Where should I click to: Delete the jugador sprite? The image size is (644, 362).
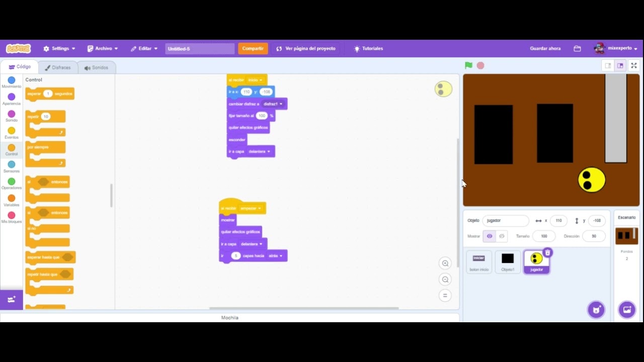(x=548, y=252)
